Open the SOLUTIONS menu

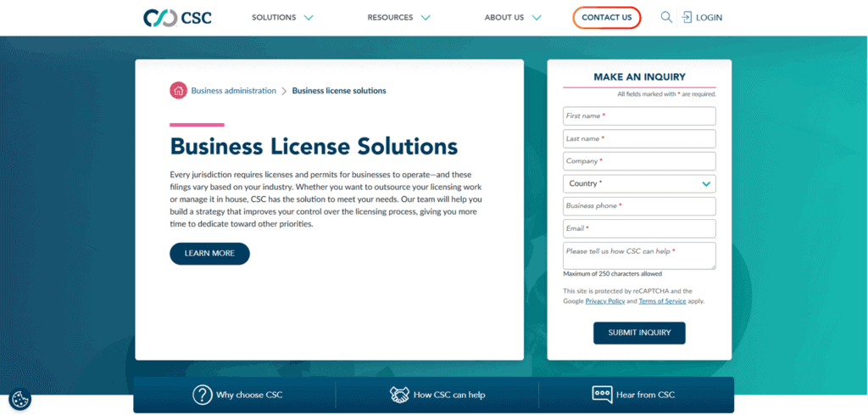(274, 18)
